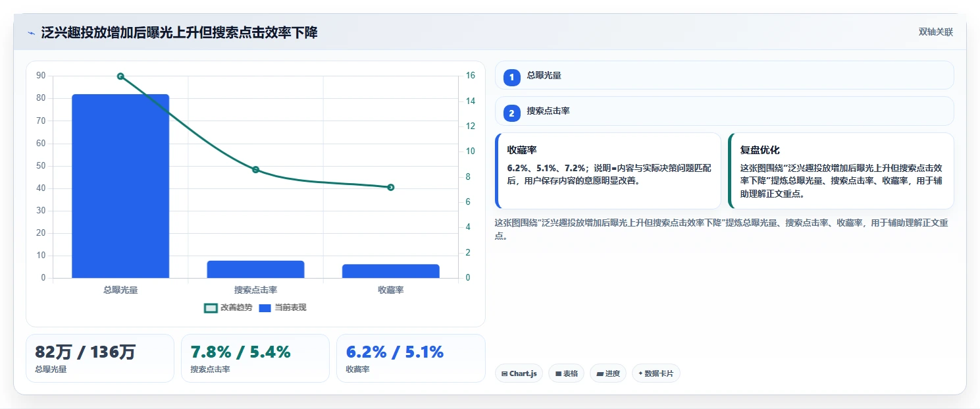Click the 进度 tag
The image size is (980, 409).
pos(608,373)
